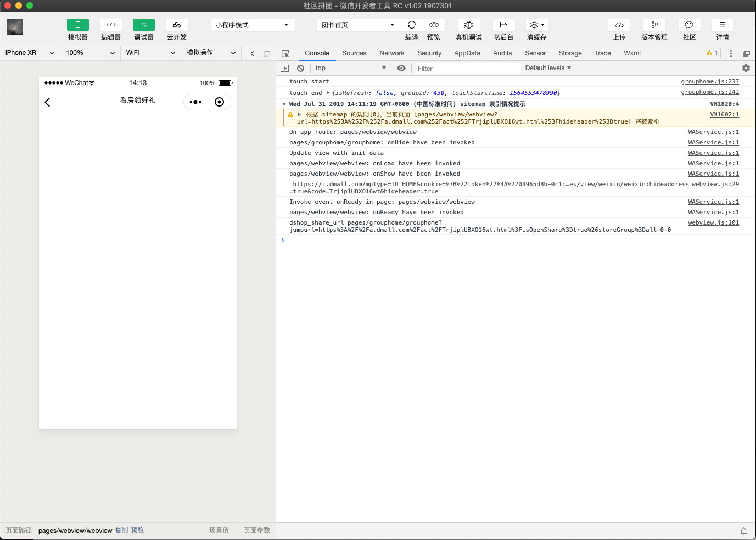Open the WiFi network dropdown

pyautogui.click(x=150, y=53)
